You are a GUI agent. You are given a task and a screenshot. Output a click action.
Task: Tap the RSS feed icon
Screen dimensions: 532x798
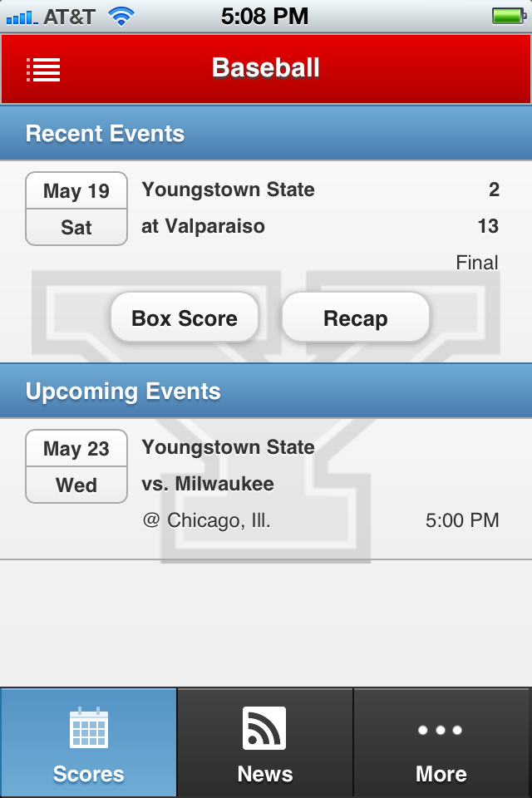[x=264, y=728]
